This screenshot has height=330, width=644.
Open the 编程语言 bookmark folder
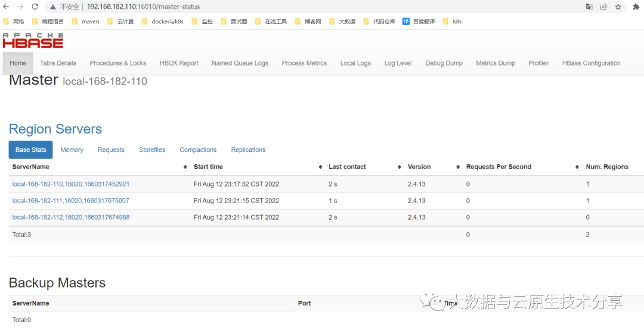[x=47, y=22]
